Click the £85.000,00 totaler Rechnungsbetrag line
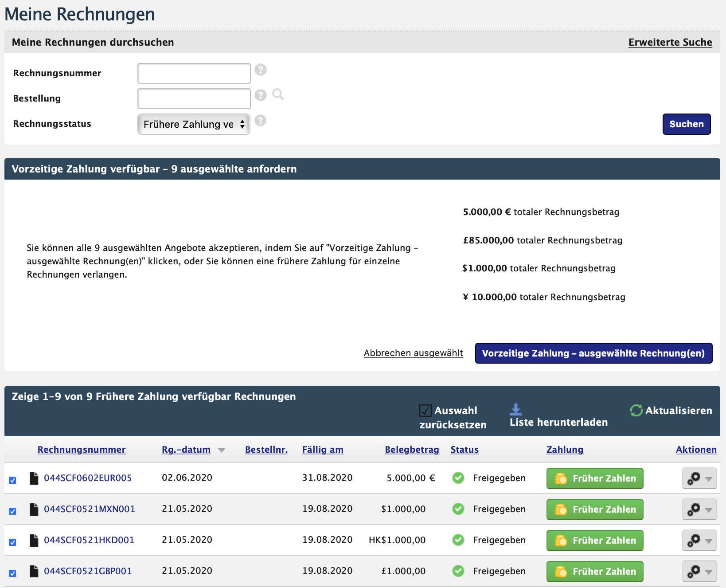 click(x=543, y=240)
